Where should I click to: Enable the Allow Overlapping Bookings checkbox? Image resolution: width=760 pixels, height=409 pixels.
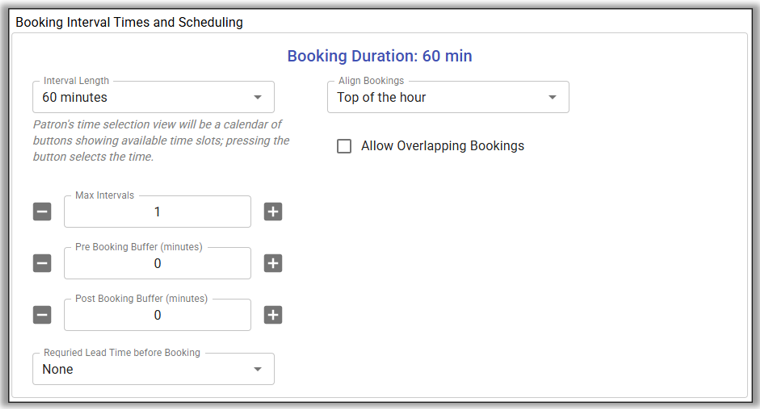click(344, 146)
